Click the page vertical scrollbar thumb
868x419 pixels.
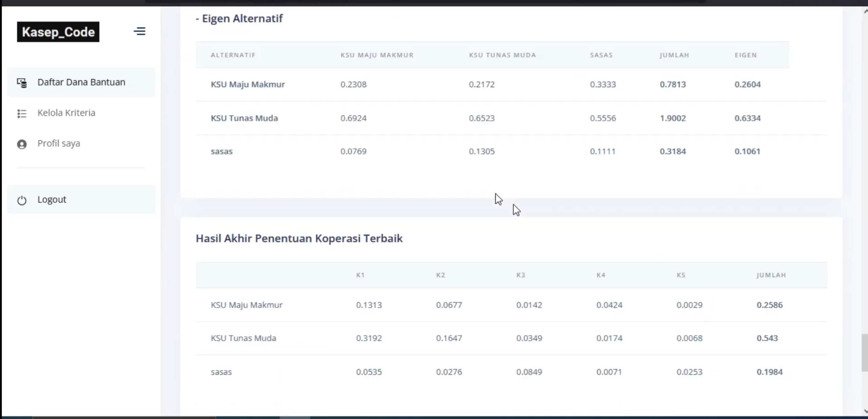[x=865, y=353]
